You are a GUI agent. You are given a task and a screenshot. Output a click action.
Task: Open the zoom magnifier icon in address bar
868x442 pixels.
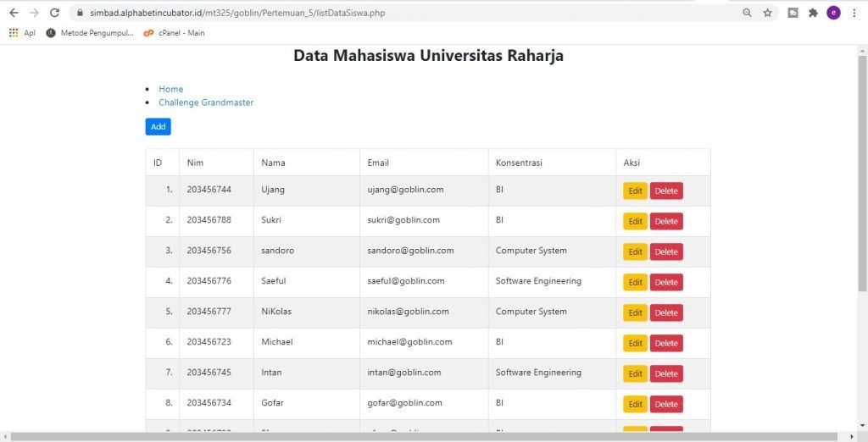click(x=747, y=13)
